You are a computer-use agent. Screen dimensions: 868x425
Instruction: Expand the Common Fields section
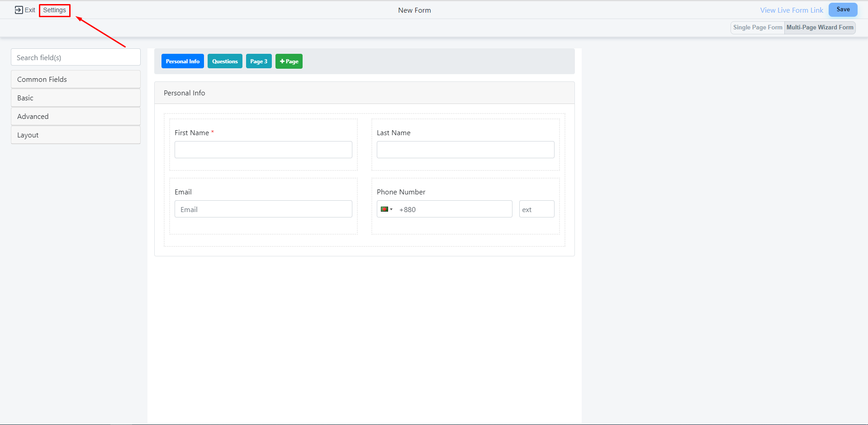pos(76,79)
